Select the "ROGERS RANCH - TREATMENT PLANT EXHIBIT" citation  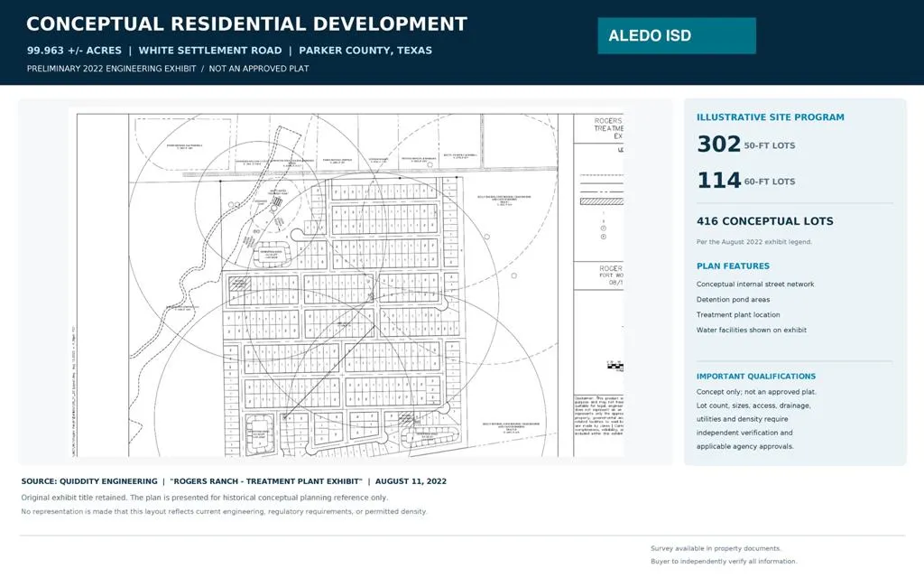point(266,481)
